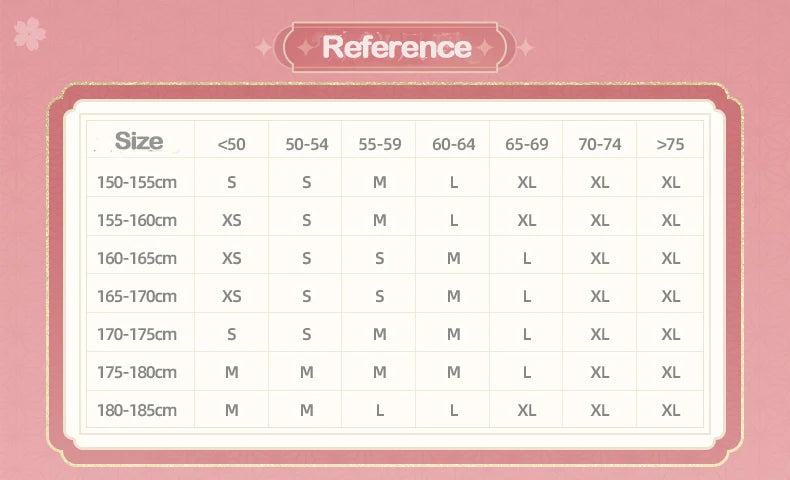
Task: Select the Size header cell
Action: pyautogui.click(x=139, y=141)
